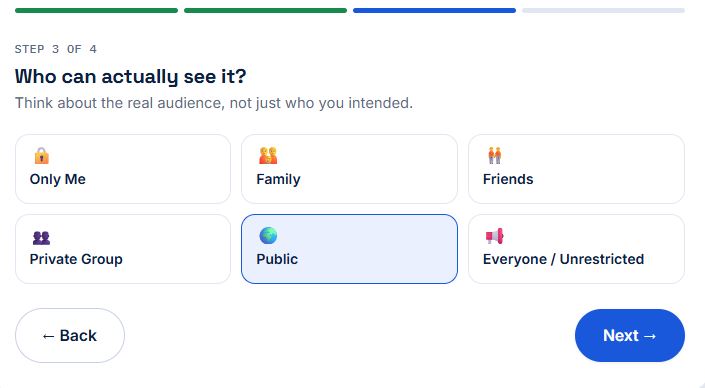Click the first green progress segment
The image size is (705, 388).
click(96, 10)
